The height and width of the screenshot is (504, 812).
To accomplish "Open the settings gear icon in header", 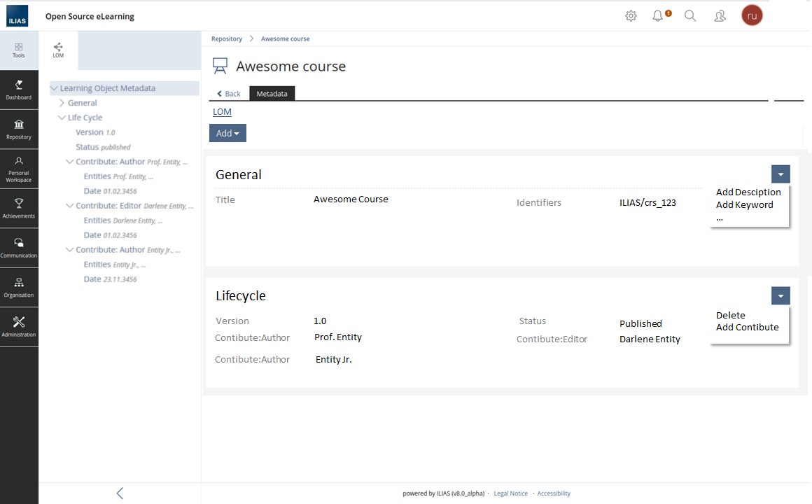I will [631, 16].
